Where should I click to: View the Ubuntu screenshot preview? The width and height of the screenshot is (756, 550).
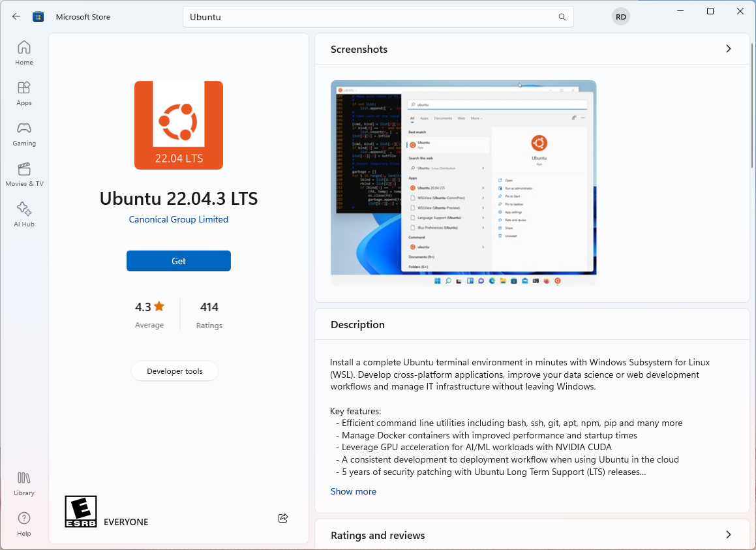coord(463,183)
